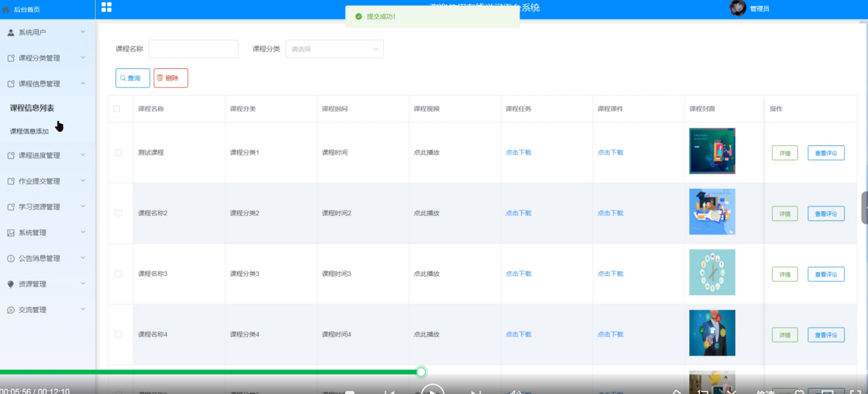Click the chat bubble icon for 交流管理

[11, 310]
